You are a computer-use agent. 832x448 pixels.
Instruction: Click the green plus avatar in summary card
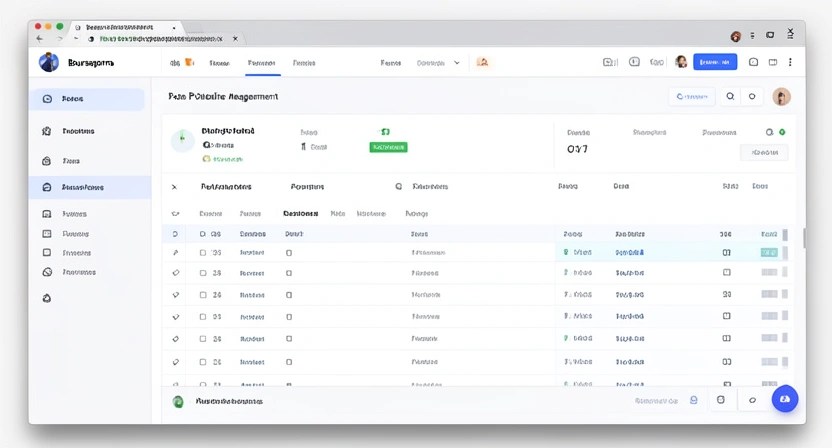click(x=182, y=141)
